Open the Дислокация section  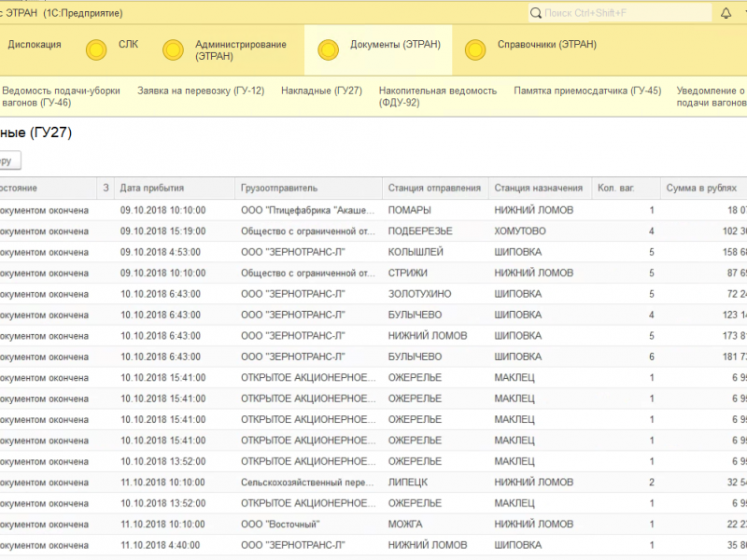click(x=35, y=44)
